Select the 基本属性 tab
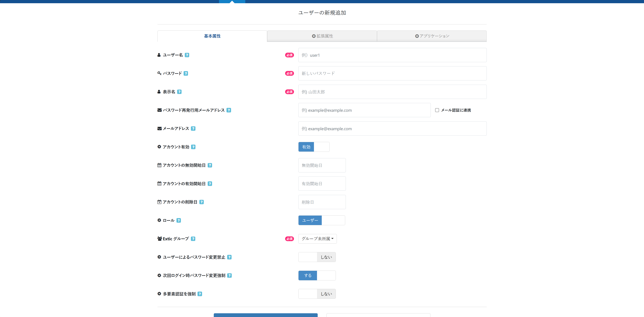The image size is (644, 317). pos(212,36)
